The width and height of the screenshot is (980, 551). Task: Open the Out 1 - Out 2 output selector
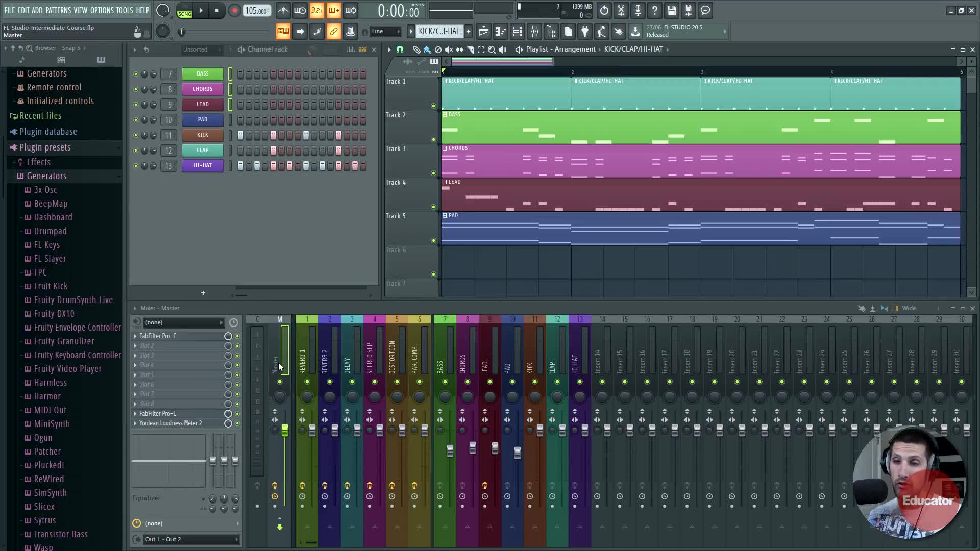pos(191,539)
